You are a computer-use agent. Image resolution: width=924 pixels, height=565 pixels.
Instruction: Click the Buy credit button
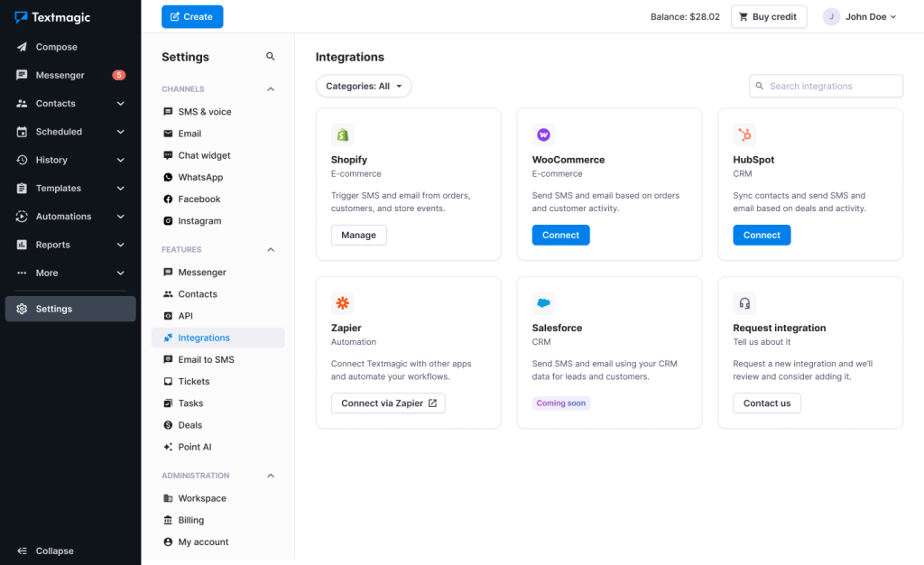(x=769, y=16)
